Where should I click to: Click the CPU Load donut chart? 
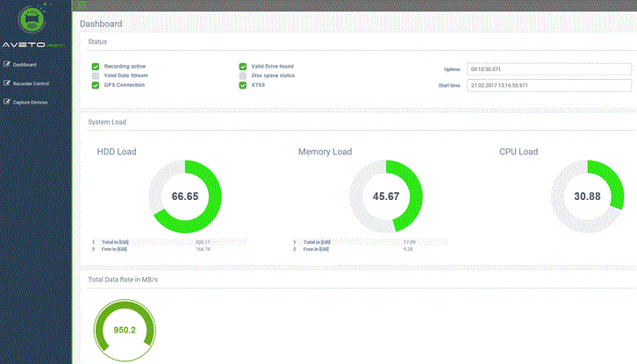pos(586,196)
